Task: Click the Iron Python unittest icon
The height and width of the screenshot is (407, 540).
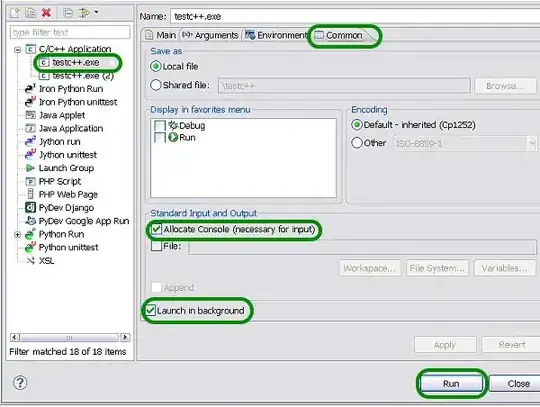Action: pos(30,102)
